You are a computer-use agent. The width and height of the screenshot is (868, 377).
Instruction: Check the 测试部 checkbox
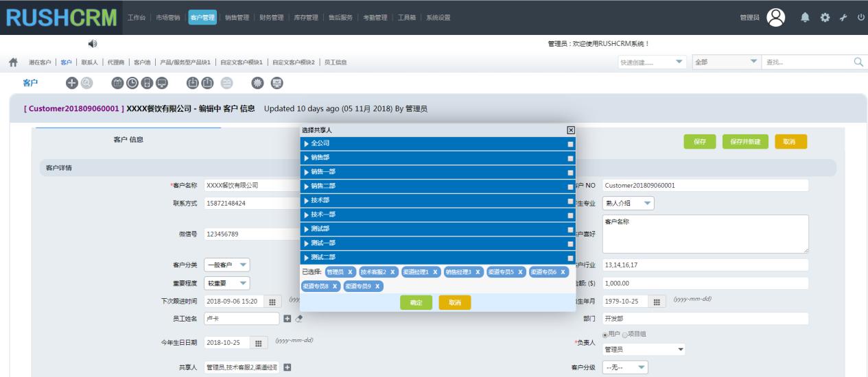click(x=570, y=229)
